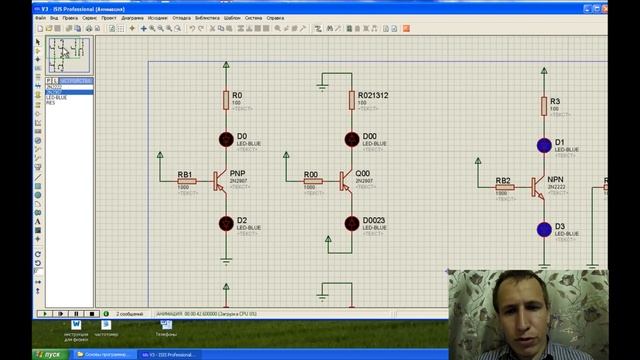Click resistor R0 in schematic
This screenshot has height=360, width=640.
click(x=226, y=100)
